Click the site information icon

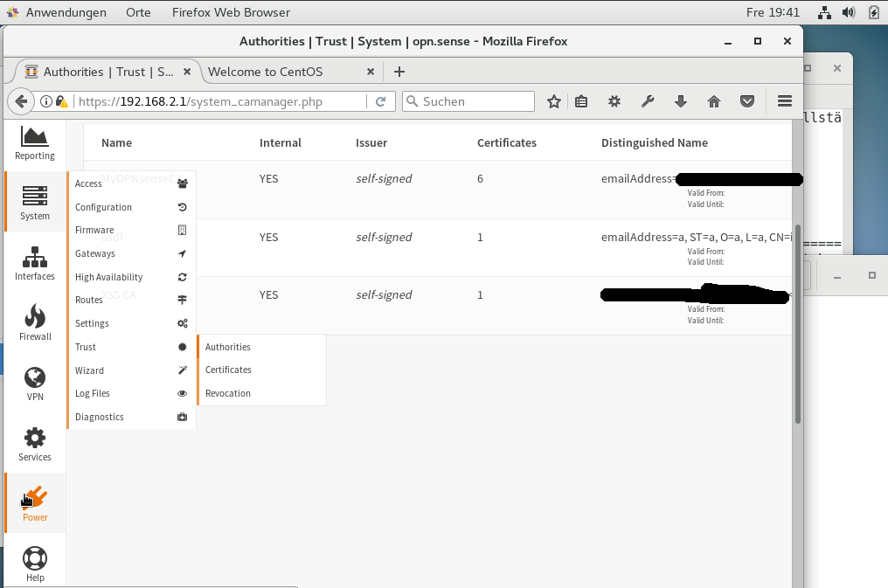[46, 101]
